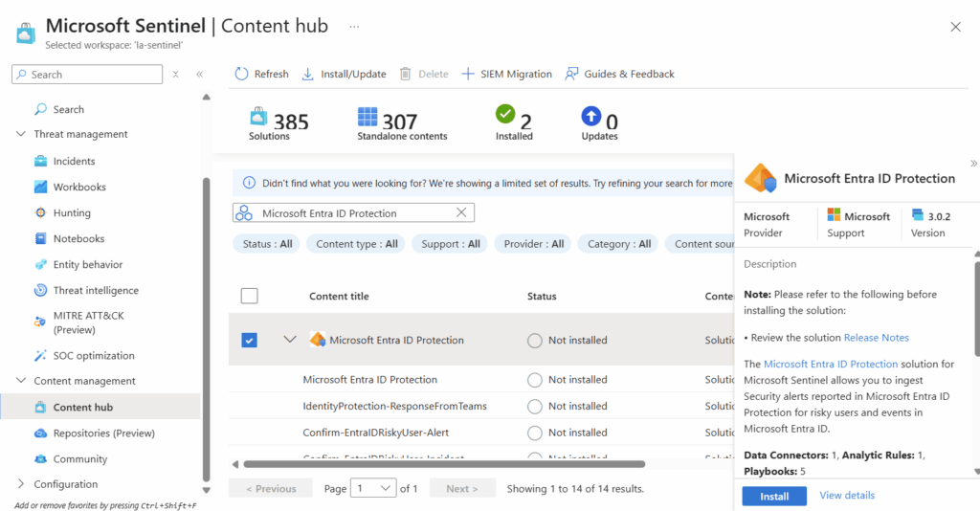
Task: Collapse the Microsoft Entra ID Protection row chevron
Action: (289, 340)
